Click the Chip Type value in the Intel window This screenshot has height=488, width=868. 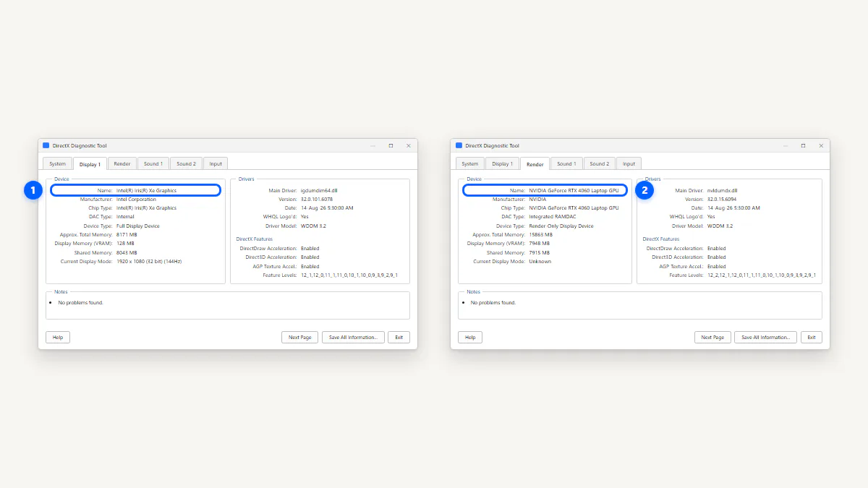[x=147, y=208]
